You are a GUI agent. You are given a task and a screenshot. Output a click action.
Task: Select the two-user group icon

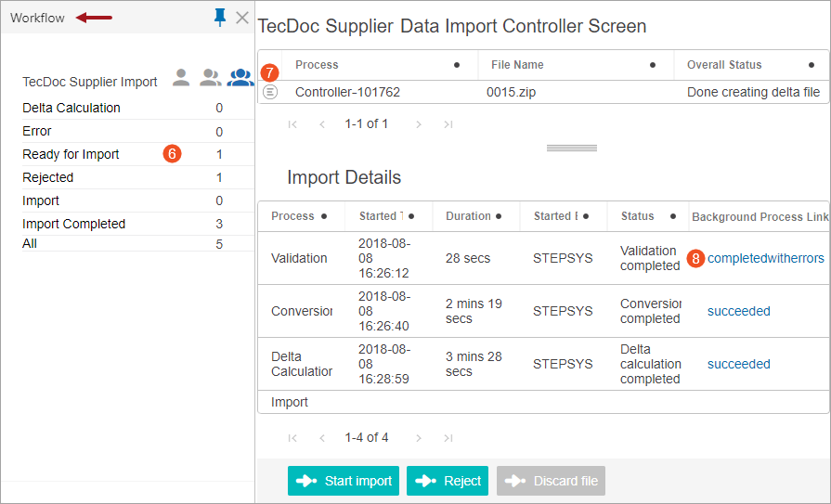pos(211,77)
